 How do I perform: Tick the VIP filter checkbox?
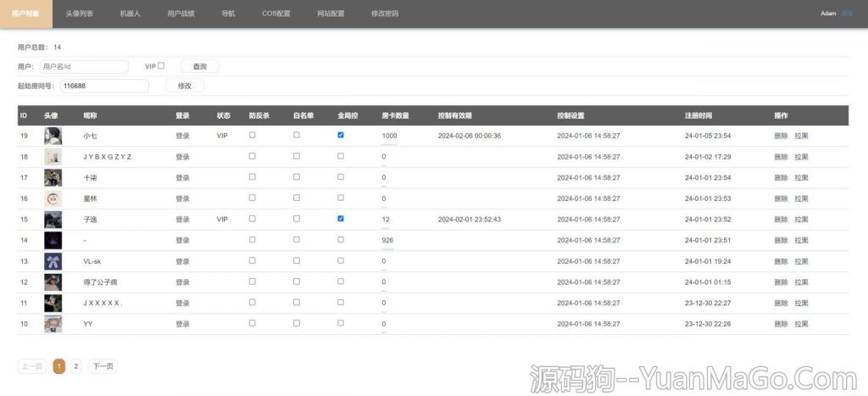click(x=161, y=65)
